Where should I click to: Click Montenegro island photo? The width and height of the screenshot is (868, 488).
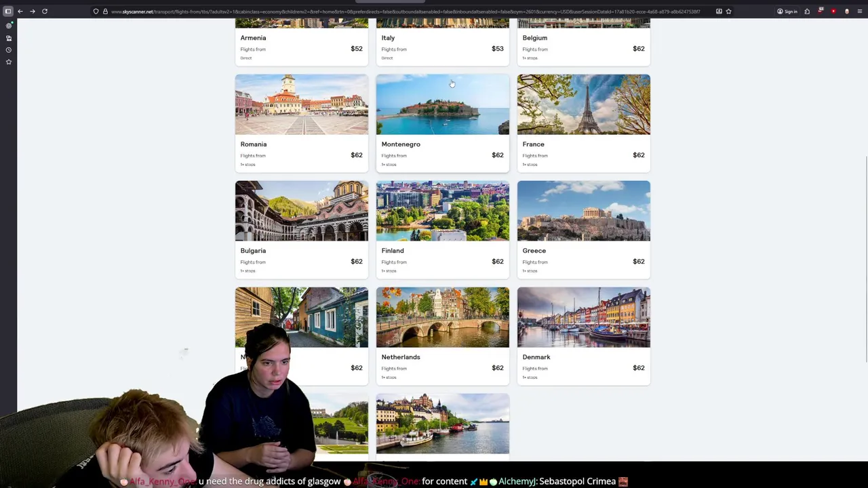443,104
